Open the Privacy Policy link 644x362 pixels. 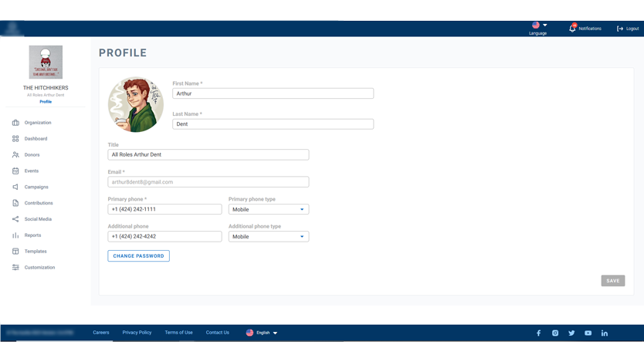[x=137, y=333]
